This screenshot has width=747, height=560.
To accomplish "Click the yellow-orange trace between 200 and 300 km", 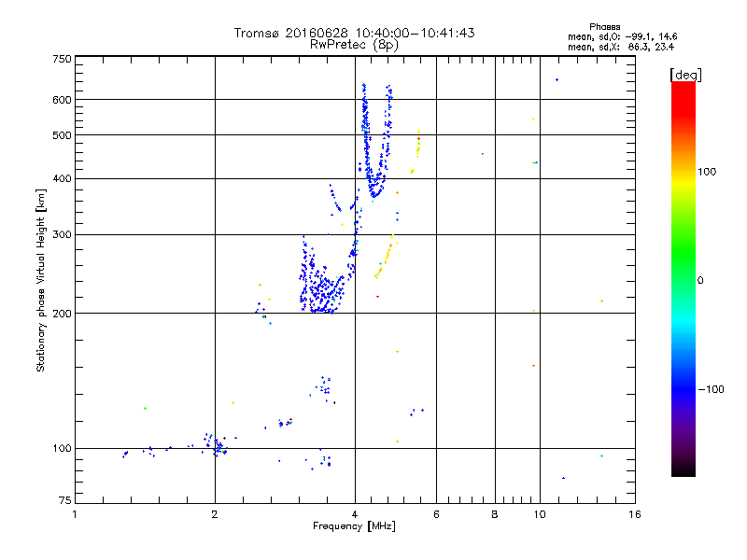I will pos(385,257).
